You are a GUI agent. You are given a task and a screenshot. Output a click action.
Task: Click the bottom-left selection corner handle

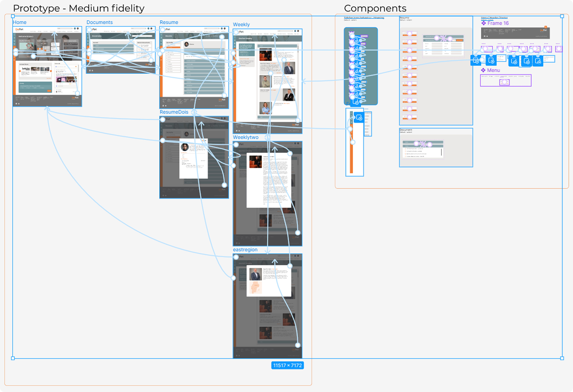(13, 358)
